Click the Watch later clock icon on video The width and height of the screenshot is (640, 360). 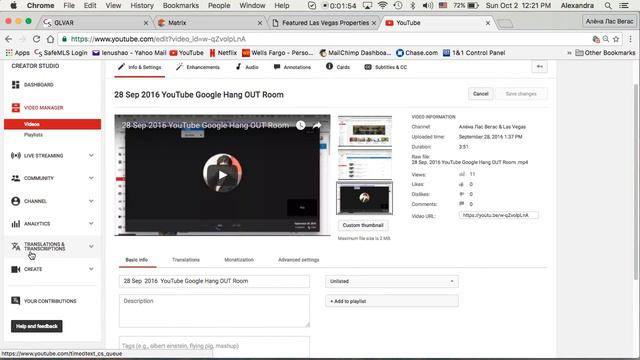[x=301, y=125]
